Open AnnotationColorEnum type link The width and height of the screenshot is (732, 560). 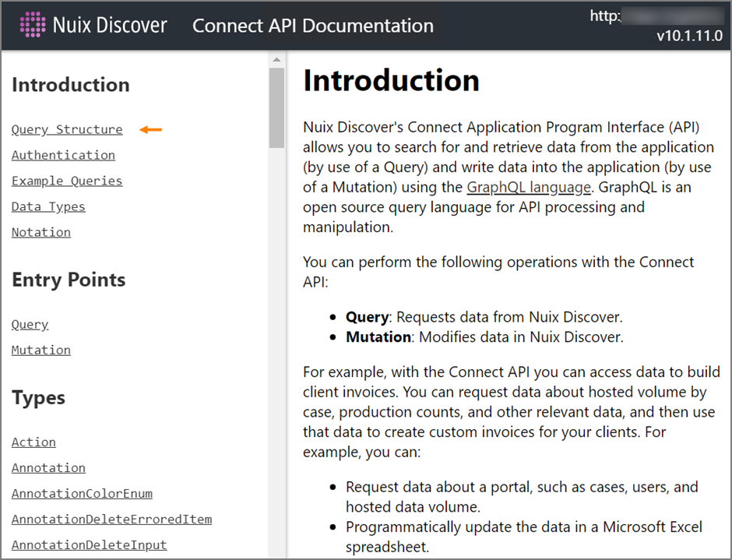[x=82, y=493]
